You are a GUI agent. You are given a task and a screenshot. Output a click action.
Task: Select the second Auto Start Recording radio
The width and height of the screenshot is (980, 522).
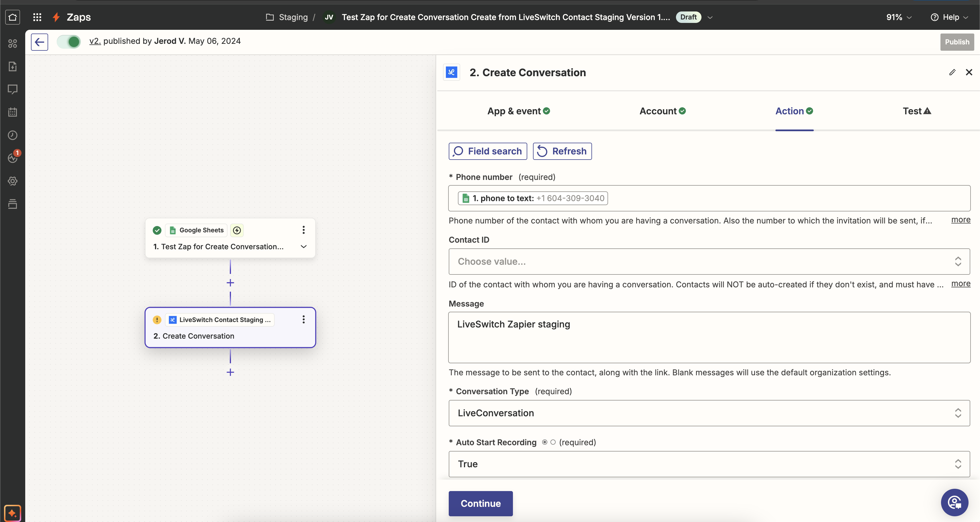[553, 442]
